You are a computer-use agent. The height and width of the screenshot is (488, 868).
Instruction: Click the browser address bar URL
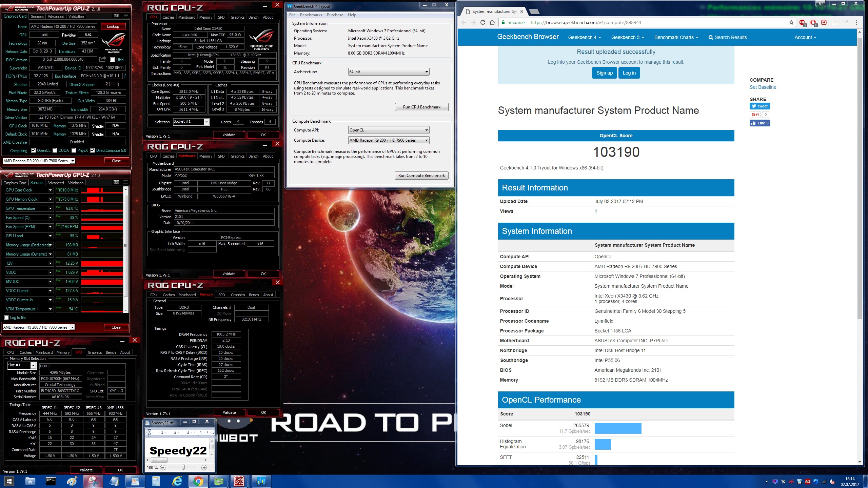point(586,22)
